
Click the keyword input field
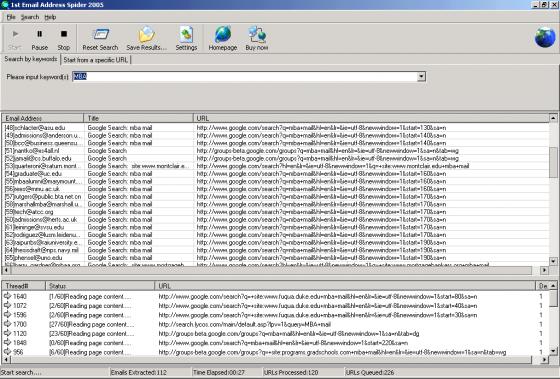coord(245,76)
